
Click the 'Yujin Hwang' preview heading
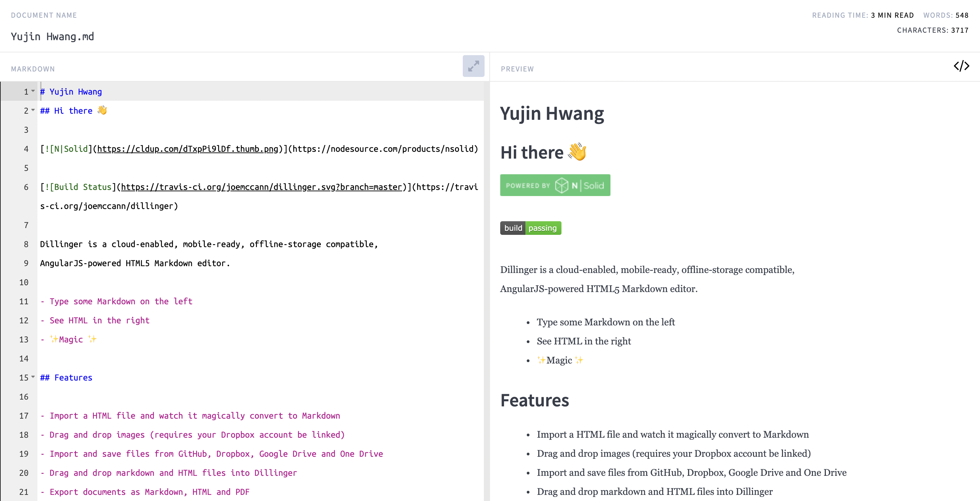point(552,113)
